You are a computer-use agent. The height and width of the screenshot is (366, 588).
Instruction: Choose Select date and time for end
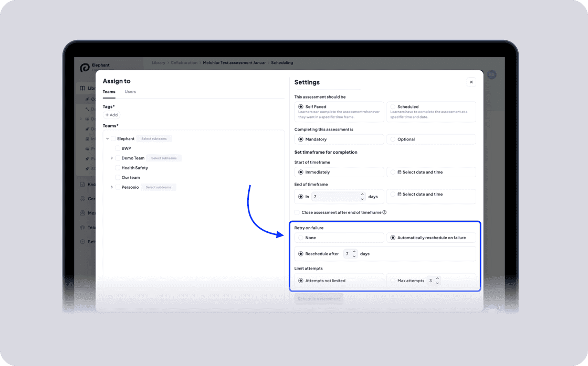click(x=431, y=196)
